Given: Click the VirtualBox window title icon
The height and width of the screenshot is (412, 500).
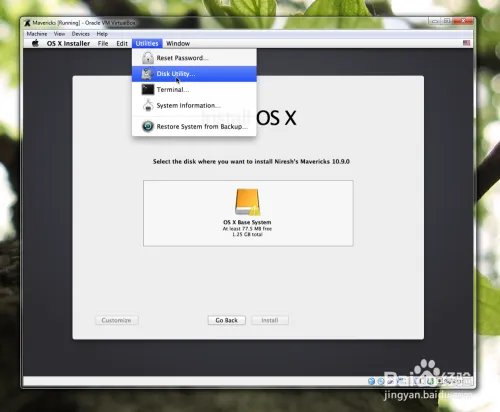Looking at the screenshot, I should pyautogui.click(x=27, y=23).
